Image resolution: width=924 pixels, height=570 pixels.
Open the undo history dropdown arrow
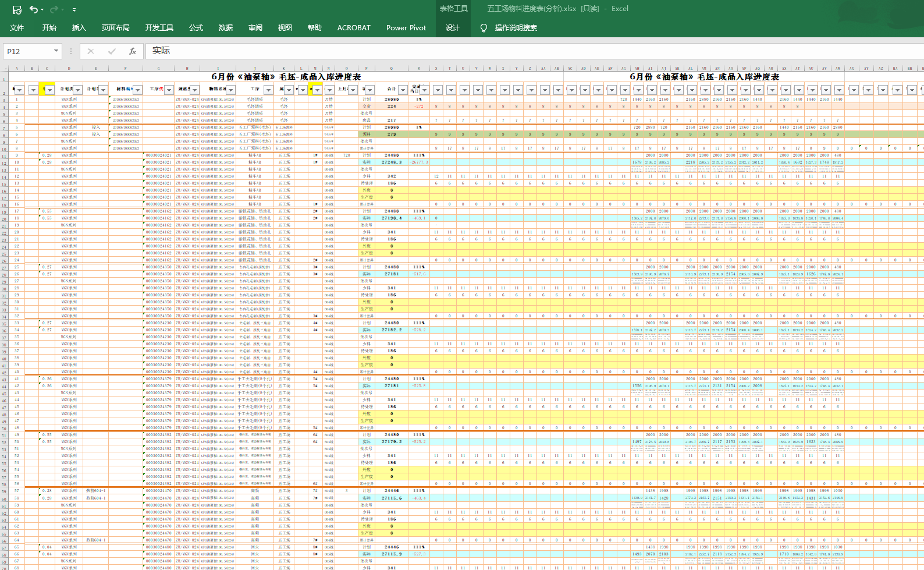click(42, 10)
